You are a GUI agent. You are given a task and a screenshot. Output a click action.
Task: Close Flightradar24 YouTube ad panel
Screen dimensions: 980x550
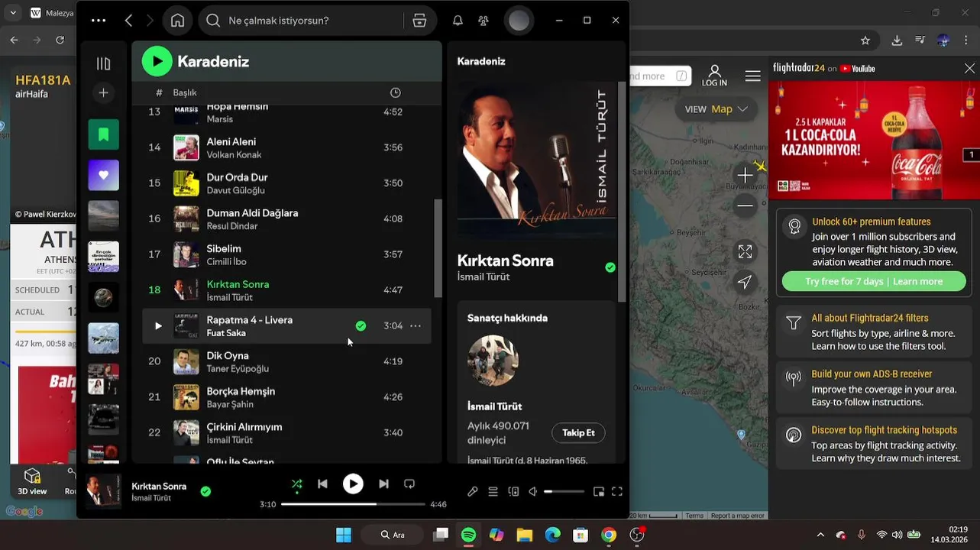point(970,68)
